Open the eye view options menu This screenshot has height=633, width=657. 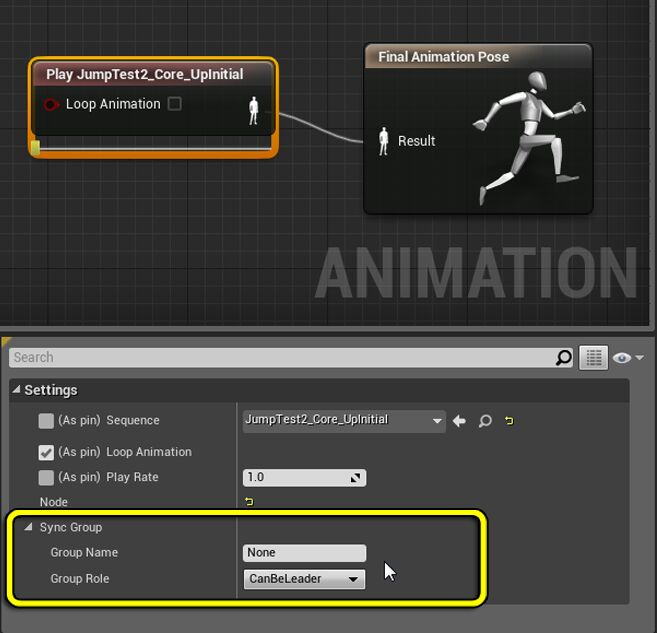click(x=621, y=358)
